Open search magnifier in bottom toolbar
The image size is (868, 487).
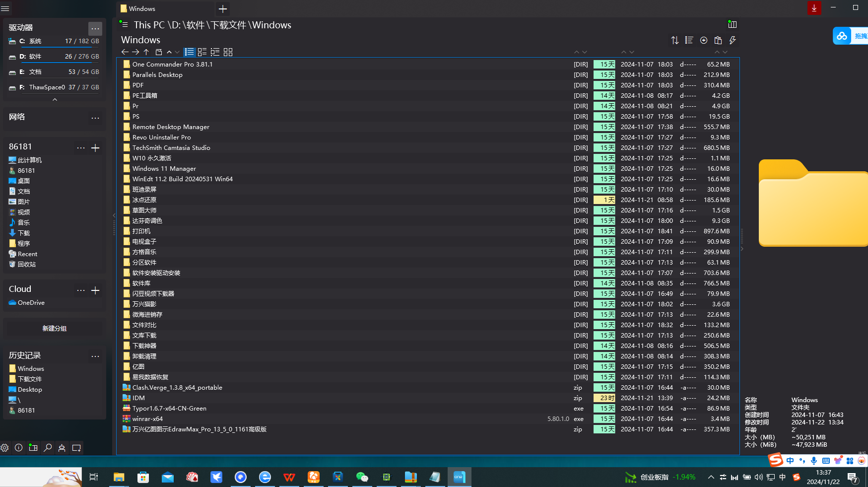pos(48,448)
